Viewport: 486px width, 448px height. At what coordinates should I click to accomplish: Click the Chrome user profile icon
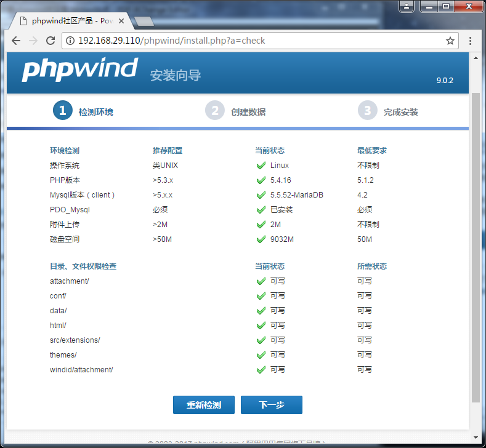click(407, 6)
